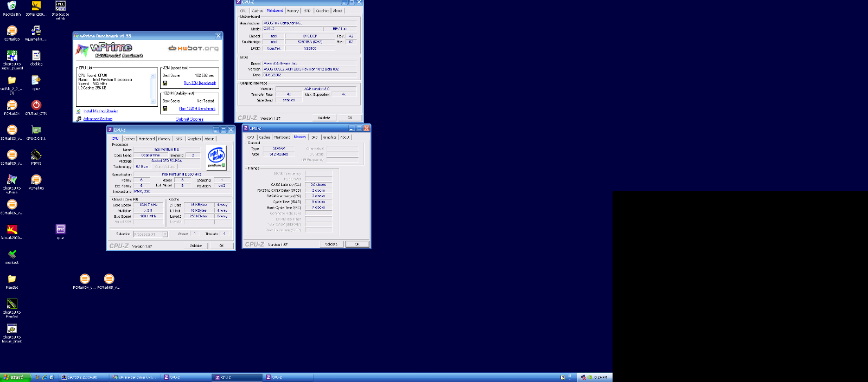
Task: Click Submit Scores link in wPrime
Action: pyautogui.click(x=190, y=119)
